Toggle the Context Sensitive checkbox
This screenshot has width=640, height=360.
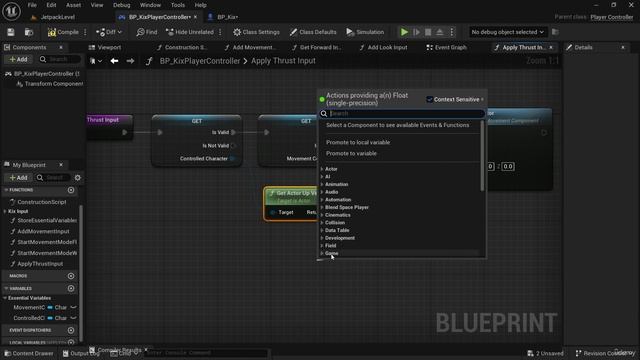pyautogui.click(x=429, y=99)
